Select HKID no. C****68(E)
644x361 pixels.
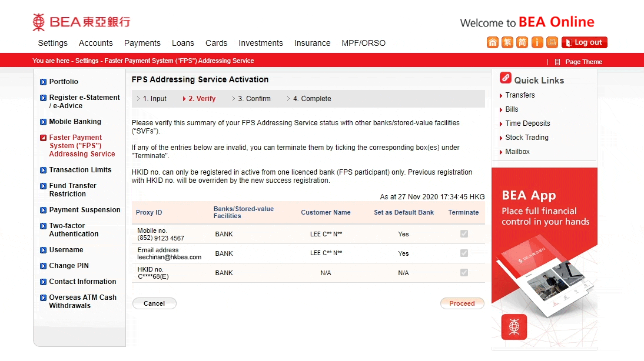[x=153, y=277]
